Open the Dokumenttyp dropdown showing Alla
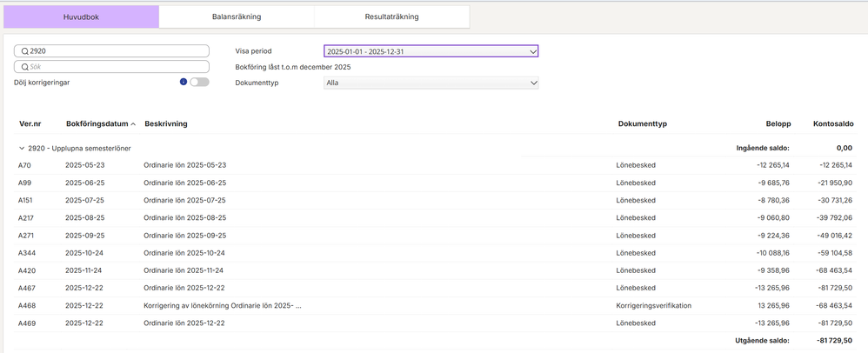Viewport: 868px width, 353px height. click(x=431, y=83)
